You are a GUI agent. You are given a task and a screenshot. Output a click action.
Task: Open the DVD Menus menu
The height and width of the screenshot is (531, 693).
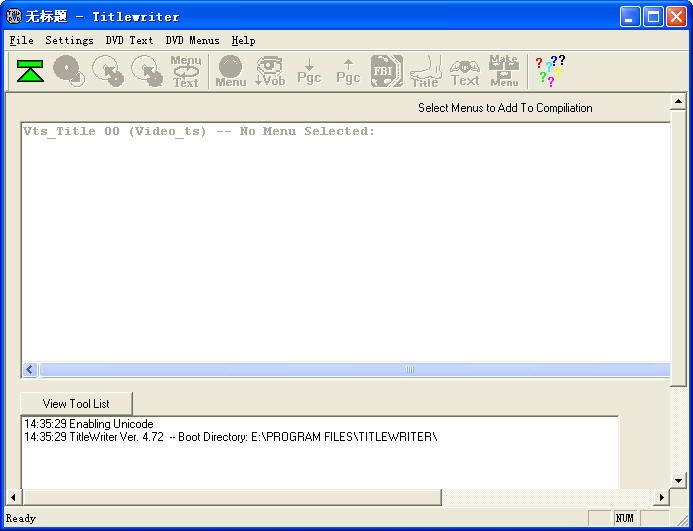pos(193,40)
